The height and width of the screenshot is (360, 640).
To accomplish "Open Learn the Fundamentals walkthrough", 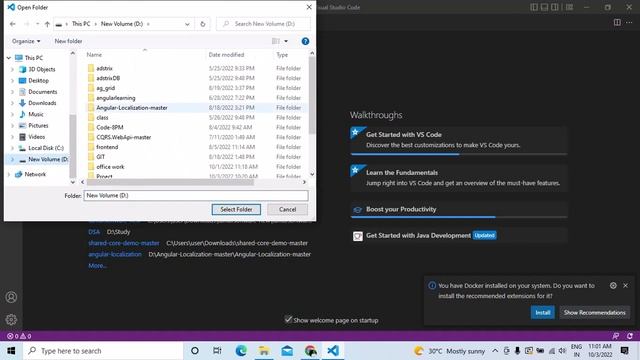I will [x=459, y=178].
